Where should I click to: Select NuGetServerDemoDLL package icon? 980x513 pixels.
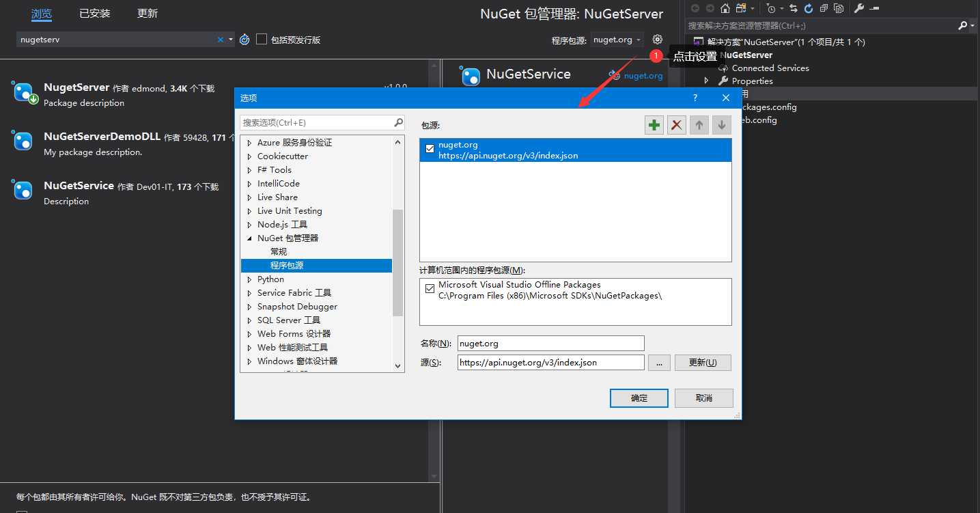[x=23, y=141]
